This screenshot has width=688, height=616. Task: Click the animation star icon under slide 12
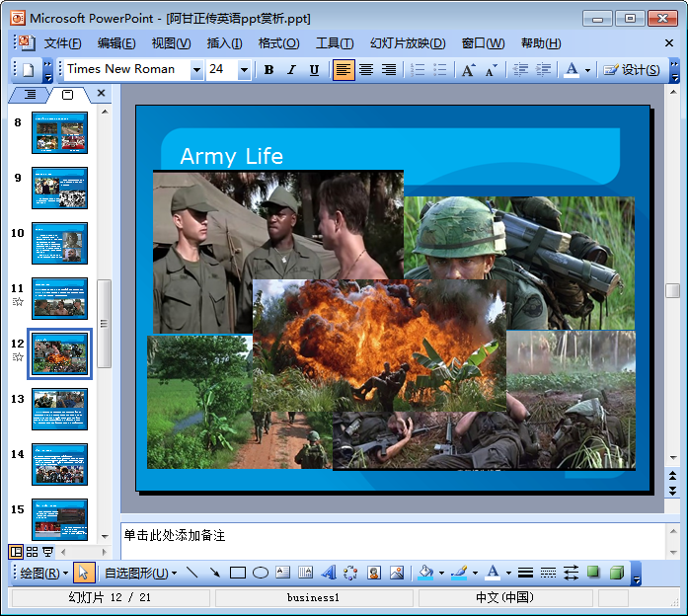coord(18,357)
